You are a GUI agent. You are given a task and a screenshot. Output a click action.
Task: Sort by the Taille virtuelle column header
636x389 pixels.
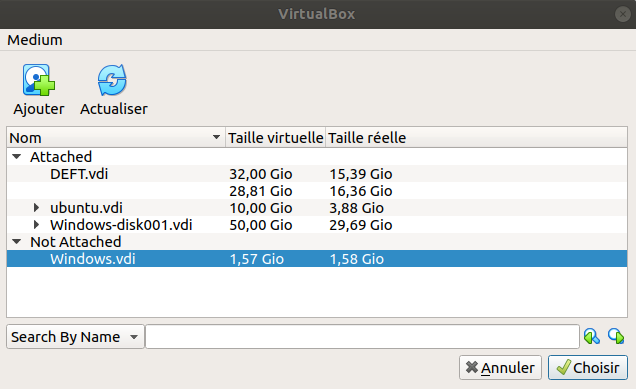point(275,138)
